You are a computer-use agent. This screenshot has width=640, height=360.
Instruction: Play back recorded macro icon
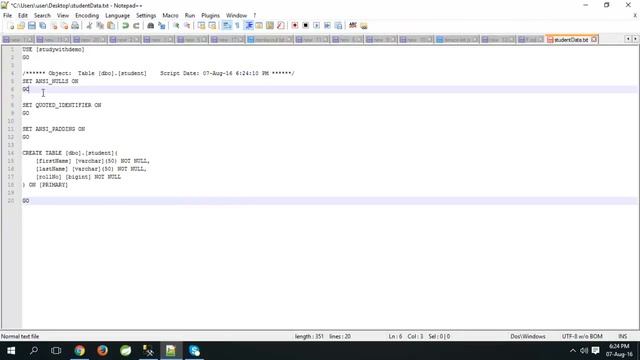coord(316,26)
